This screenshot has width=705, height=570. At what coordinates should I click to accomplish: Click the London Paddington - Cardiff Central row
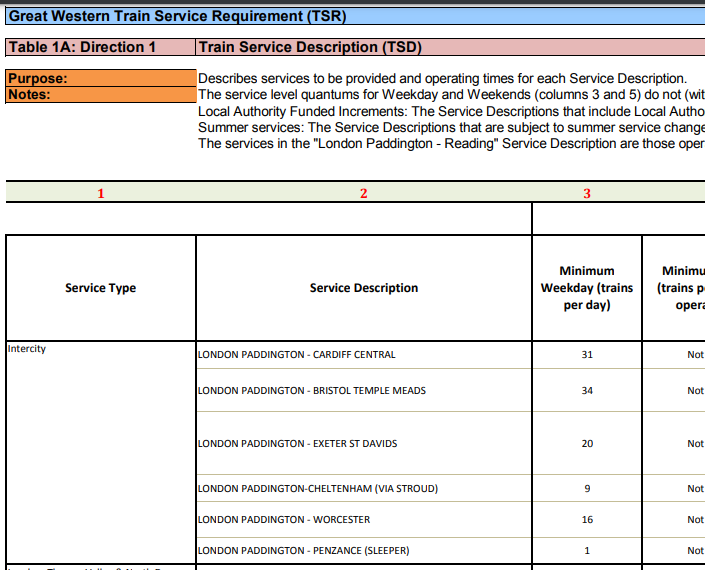pos(296,355)
